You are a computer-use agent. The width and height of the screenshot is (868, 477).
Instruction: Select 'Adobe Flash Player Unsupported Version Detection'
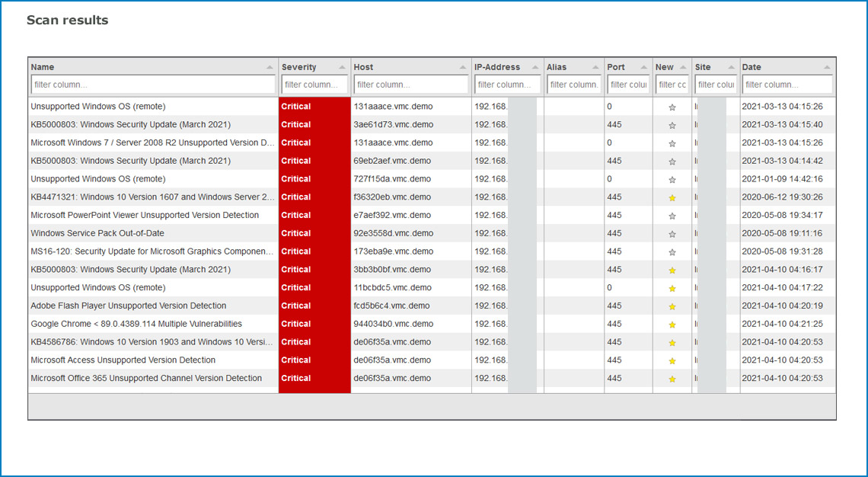click(129, 306)
